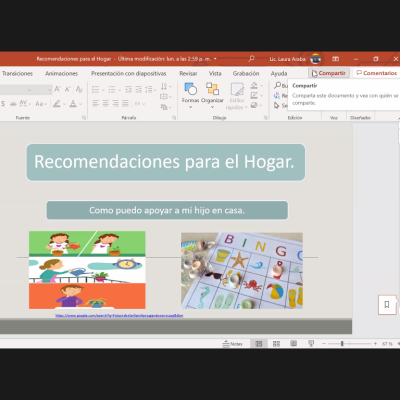This screenshot has width=400, height=400.
Task: Toggle text shadow (S) formatting
Action: tap(3, 104)
